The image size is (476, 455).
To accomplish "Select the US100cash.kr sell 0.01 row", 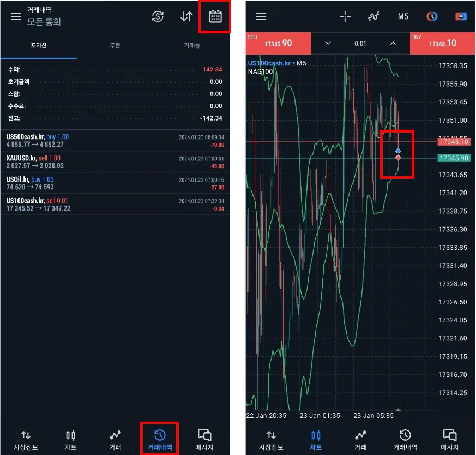I will pos(115,205).
